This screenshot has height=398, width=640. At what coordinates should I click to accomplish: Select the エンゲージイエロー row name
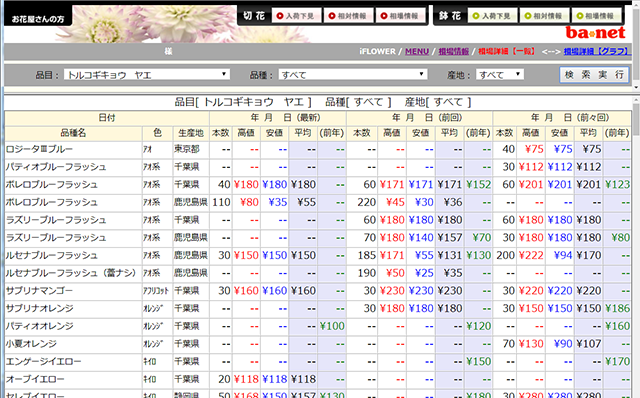point(43,361)
